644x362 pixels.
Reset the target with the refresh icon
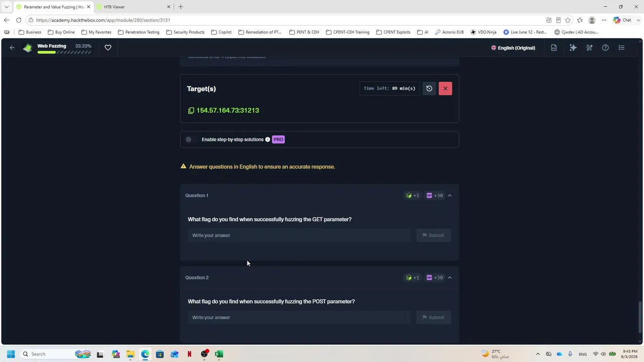(x=429, y=88)
